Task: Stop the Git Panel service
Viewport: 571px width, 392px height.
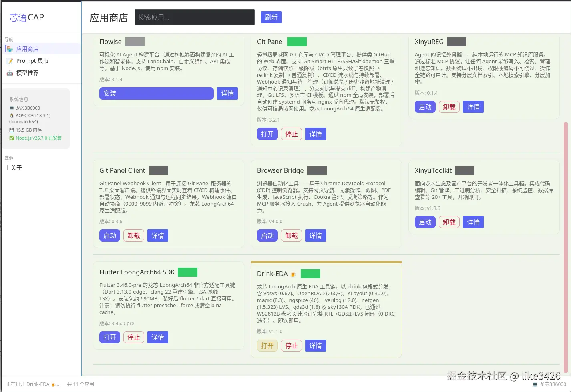Action: tap(292, 134)
